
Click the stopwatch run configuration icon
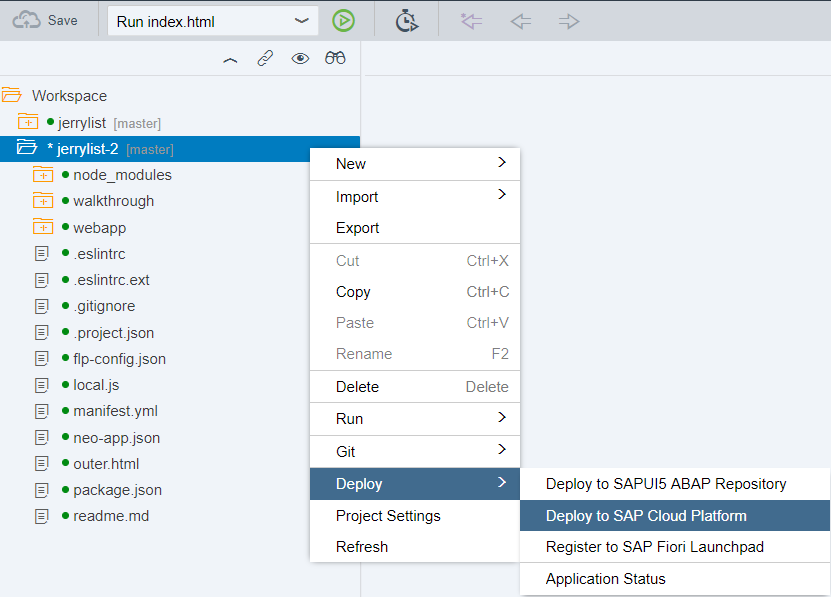(406, 21)
